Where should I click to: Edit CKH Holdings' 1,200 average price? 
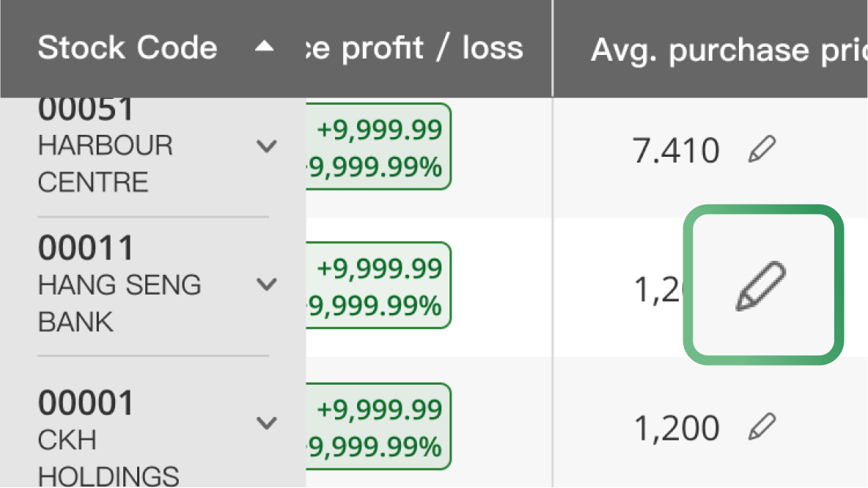click(x=762, y=426)
